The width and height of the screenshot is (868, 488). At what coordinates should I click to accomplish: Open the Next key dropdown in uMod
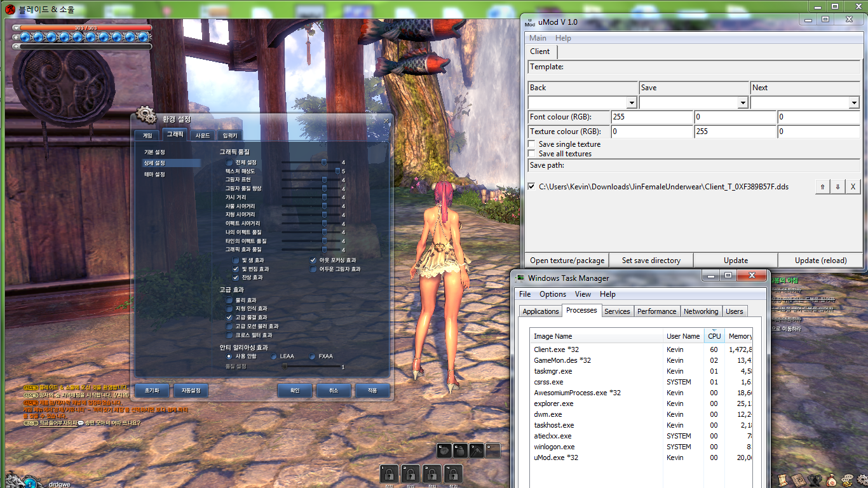tap(853, 103)
